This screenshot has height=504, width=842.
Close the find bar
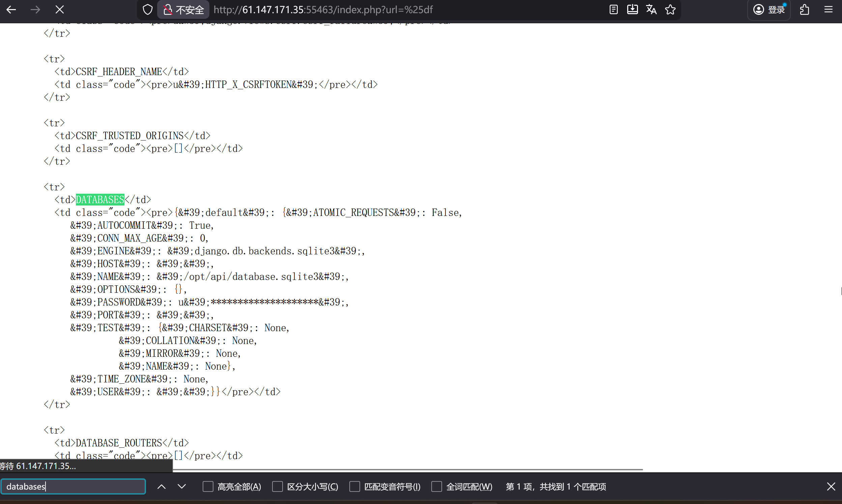click(x=831, y=486)
